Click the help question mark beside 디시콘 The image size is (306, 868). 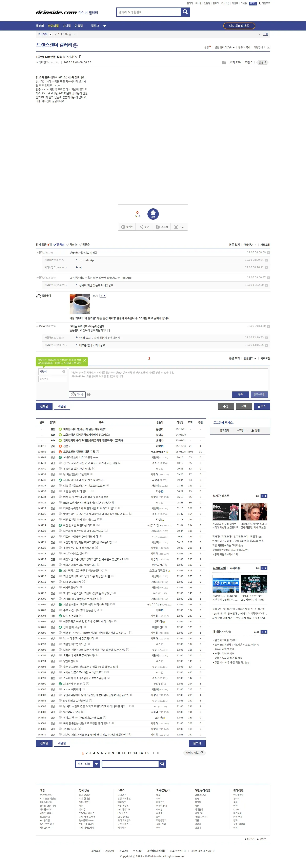[x=89, y=394]
